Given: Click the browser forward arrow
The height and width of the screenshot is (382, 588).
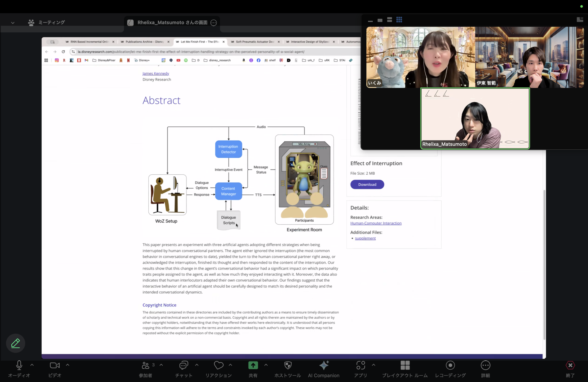Looking at the screenshot, I should click(55, 52).
